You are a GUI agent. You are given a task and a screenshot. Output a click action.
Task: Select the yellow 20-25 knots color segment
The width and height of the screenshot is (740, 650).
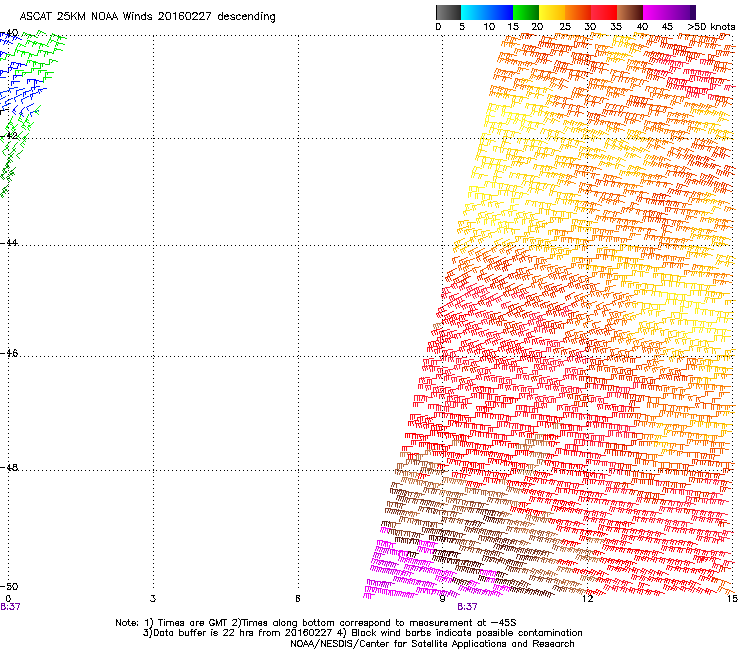[552, 12]
